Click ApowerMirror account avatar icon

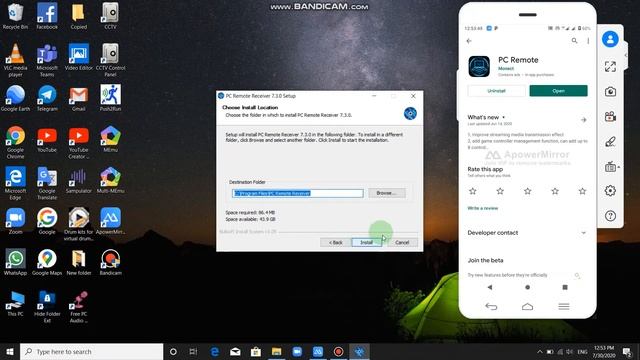(x=610, y=39)
